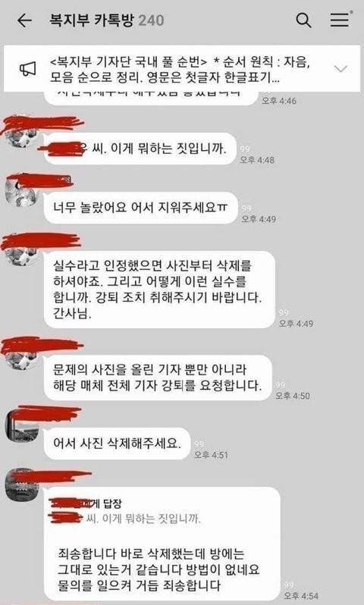Open avatar of 죄송합니다 reply sender
The height and width of the screenshot is (605, 364).
point(21,485)
